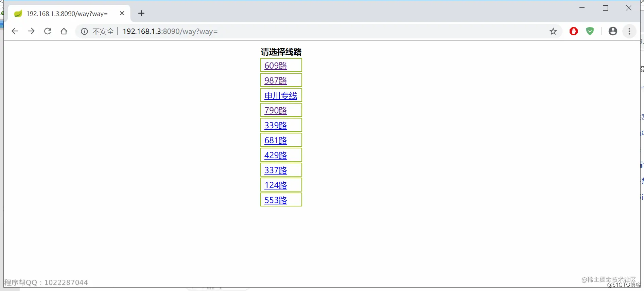The width and height of the screenshot is (644, 291).
Task: Bookmark this page with the star icon
Action: tap(553, 31)
